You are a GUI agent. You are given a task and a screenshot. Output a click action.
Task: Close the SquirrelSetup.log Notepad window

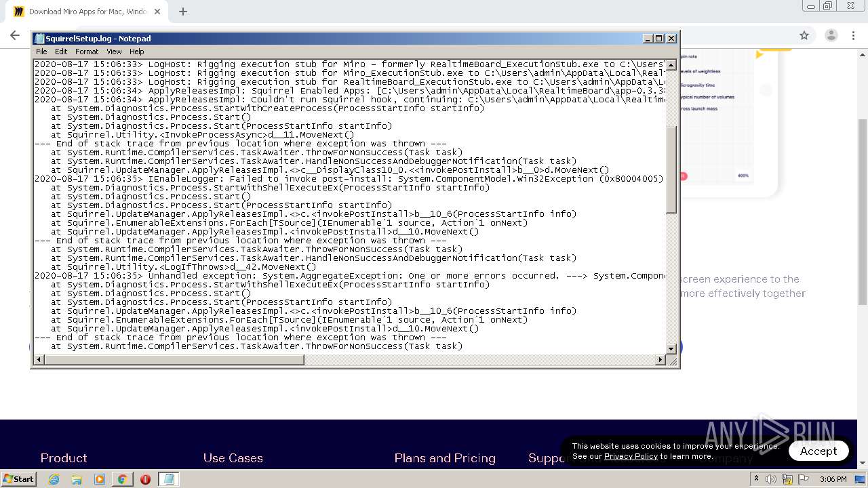tap(671, 39)
